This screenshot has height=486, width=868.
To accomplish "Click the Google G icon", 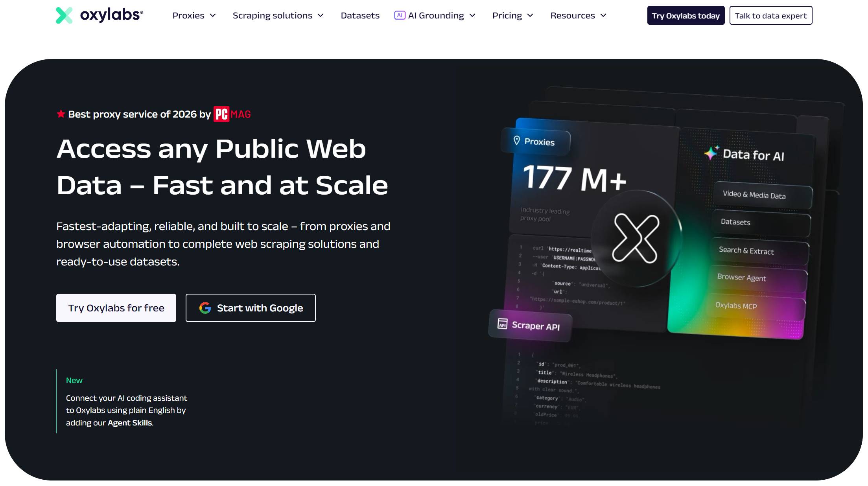I will pyautogui.click(x=205, y=308).
